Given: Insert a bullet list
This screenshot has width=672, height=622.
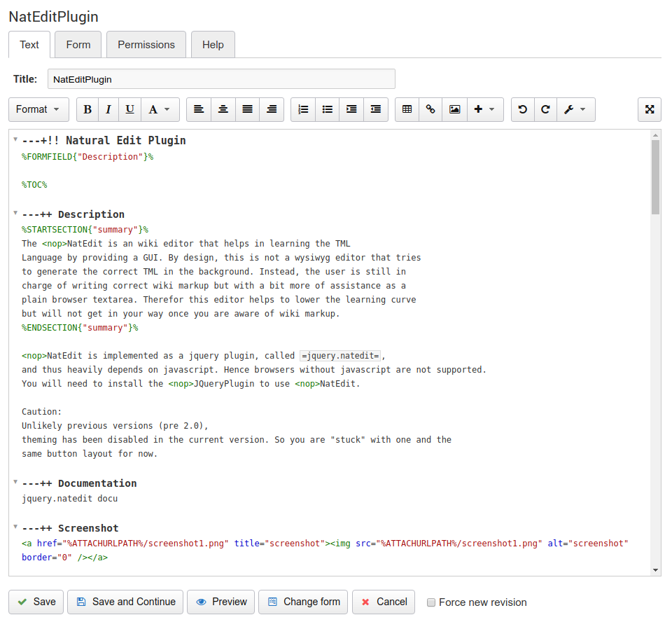Looking at the screenshot, I should click(x=327, y=109).
